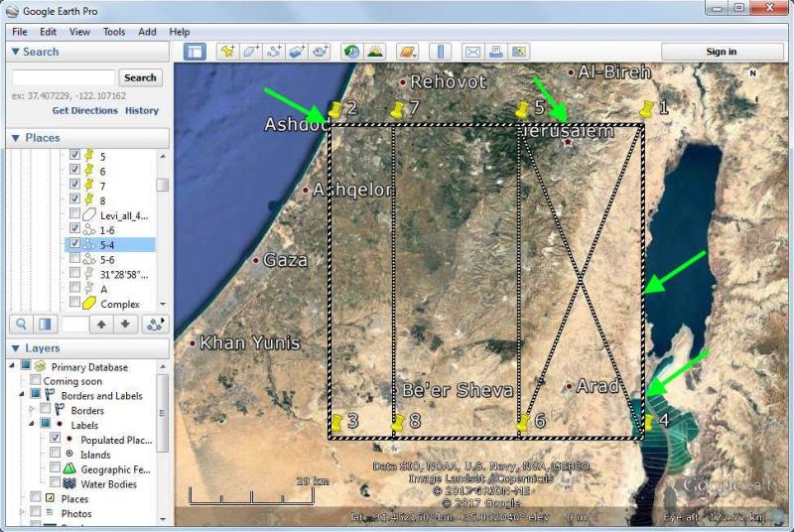Collapse the Layers panel header
Image resolution: width=794 pixels, height=532 pixels.
point(15,348)
